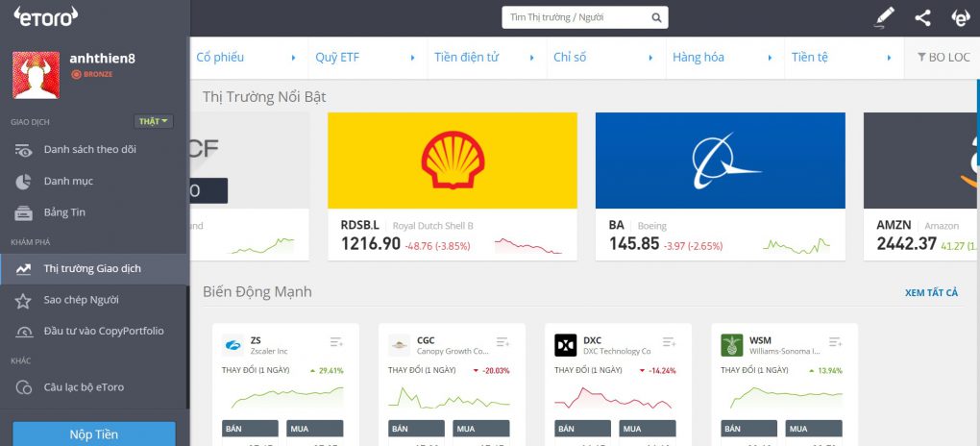The height and width of the screenshot is (446, 980).
Task: Expand Cổ phiếu category arrow
Action: click(x=294, y=58)
